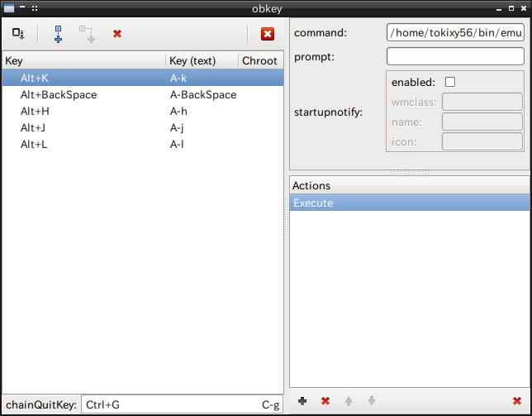Viewport: 532px width, 416px height.
Task: Click the Actions list header
Action: click(410, 185)
